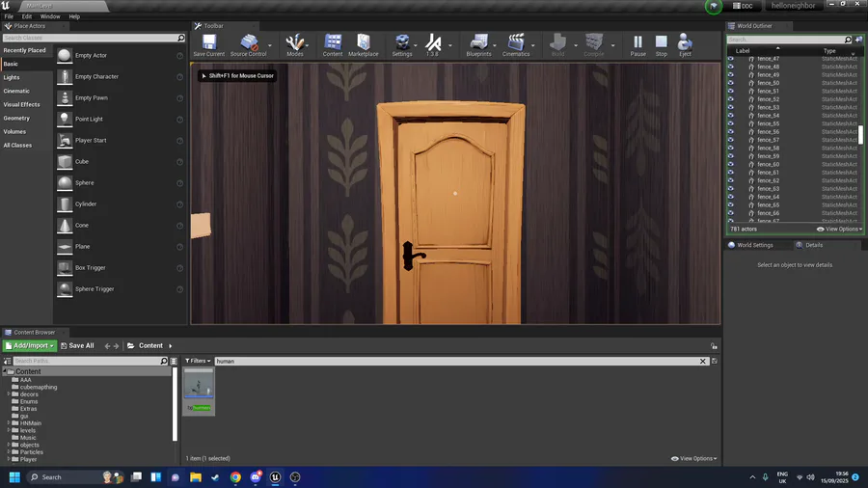
Task: Open the Content toolbar icon
Action: point(333,42)
